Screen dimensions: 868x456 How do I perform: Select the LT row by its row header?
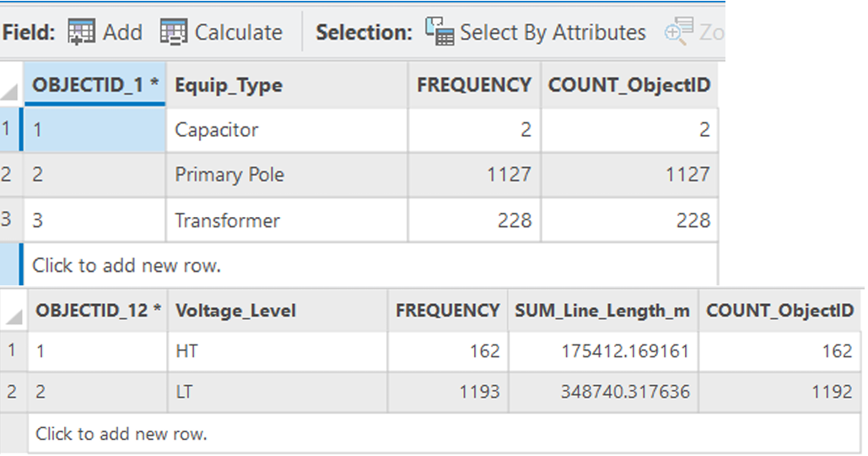[x=13, y=392]
